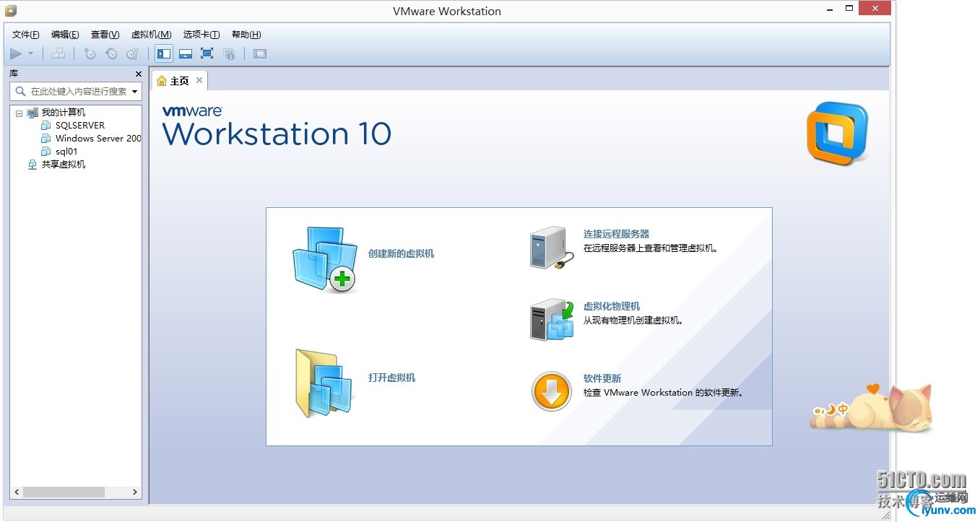Click the orange software update download icon

coord(551,391)
